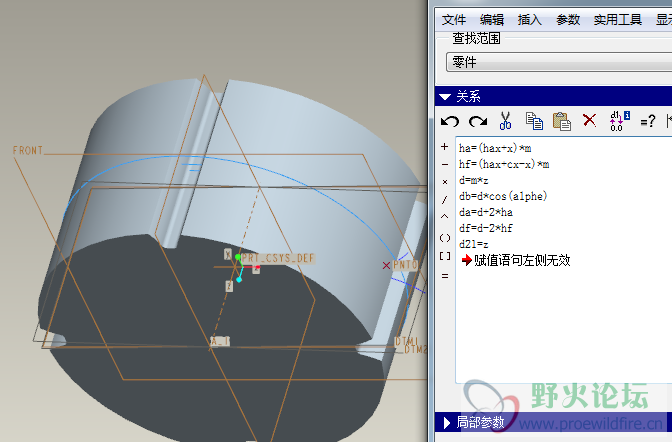
Task: Select the A_1 axis label
Action: 220,341
